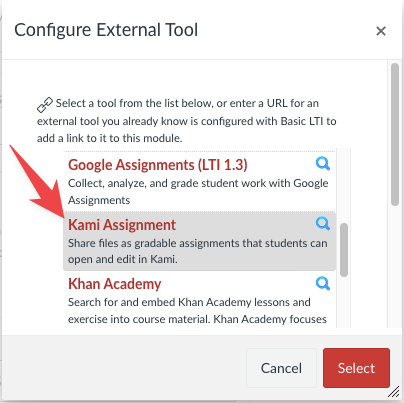Click the chain link icon before instructions

[x=45, y=105]
